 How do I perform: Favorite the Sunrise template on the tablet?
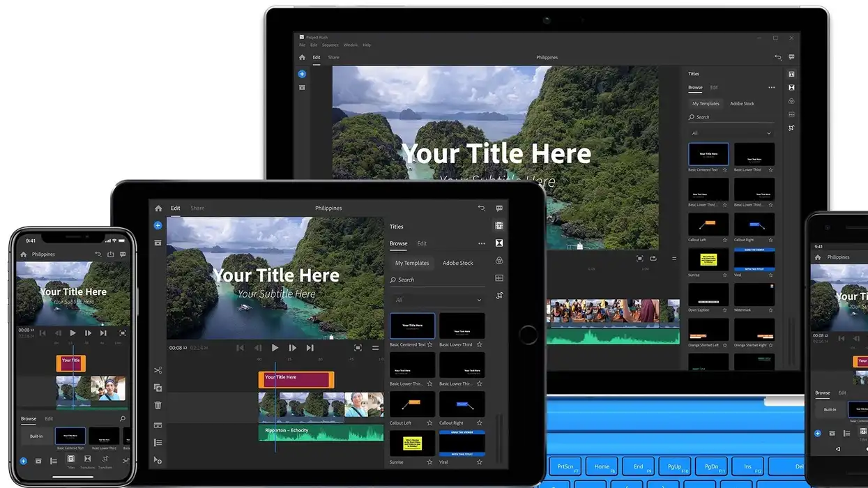(x=429, y=462)
